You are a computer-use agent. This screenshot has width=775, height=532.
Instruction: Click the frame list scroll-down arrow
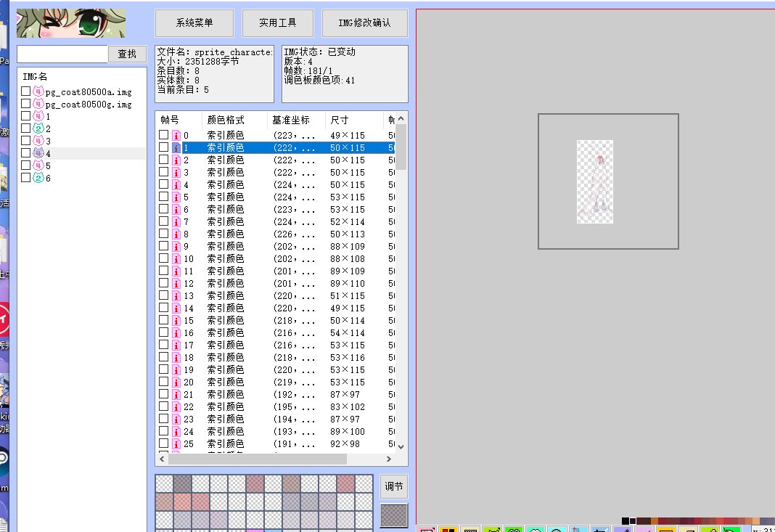(401, 446)
